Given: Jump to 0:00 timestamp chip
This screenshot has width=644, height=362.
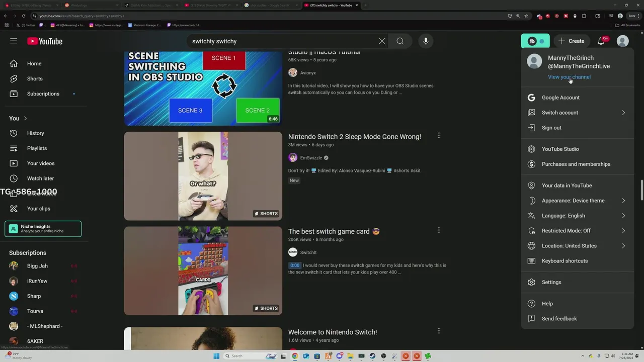Looking at the screenshot, I should click(295, 265).
